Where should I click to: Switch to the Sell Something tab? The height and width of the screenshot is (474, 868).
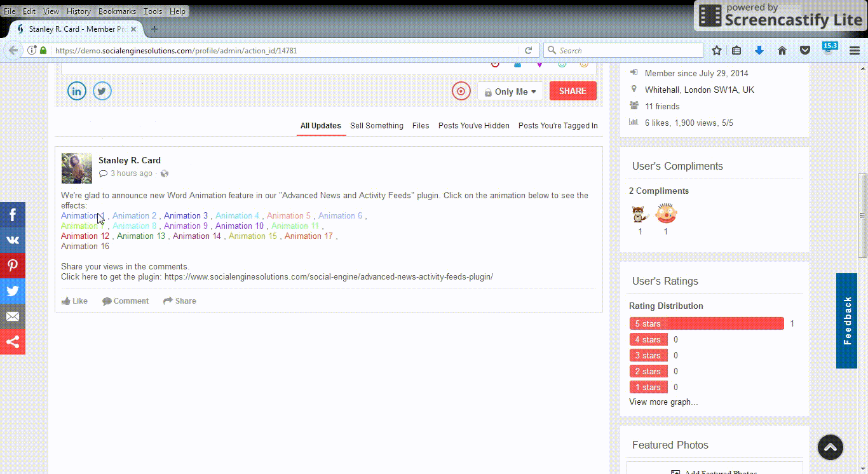pyautogui.click(x=376, y=126)
